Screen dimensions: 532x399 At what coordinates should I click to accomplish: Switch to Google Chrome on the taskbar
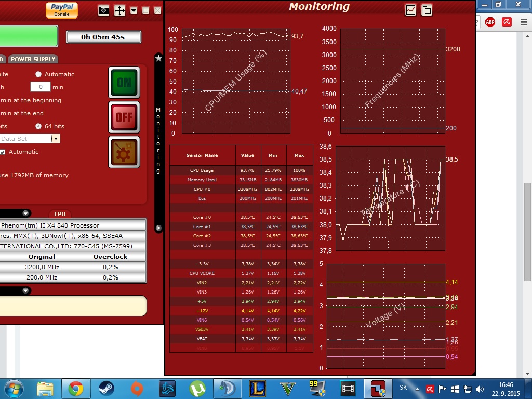click(x=76, y=389)
